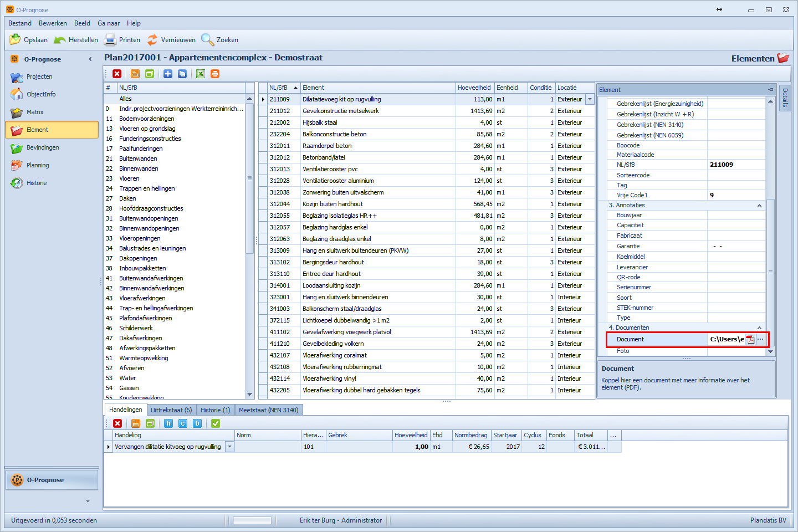Click the Excel export icon
The image size is (798, 532).
201,74
